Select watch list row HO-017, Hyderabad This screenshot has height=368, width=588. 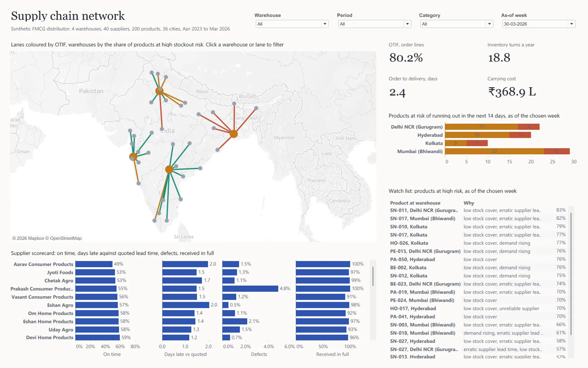[478, 308]
